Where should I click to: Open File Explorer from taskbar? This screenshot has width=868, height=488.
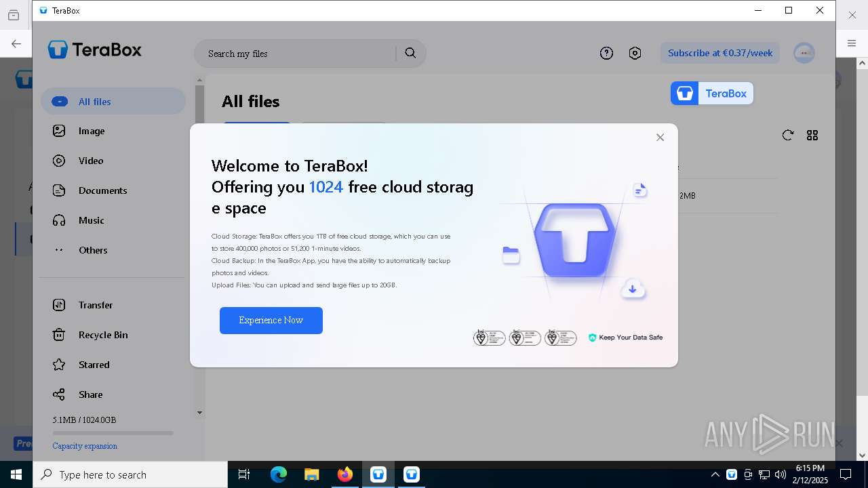(x=311, y=474)
